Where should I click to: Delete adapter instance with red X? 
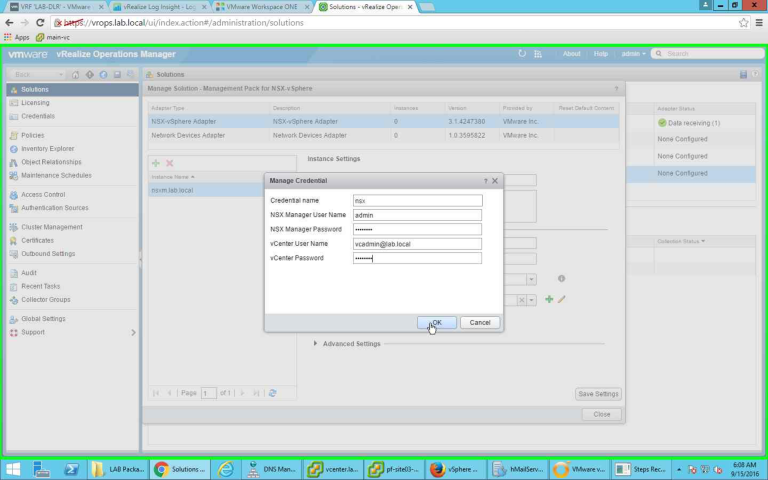(x=169, y=163)
